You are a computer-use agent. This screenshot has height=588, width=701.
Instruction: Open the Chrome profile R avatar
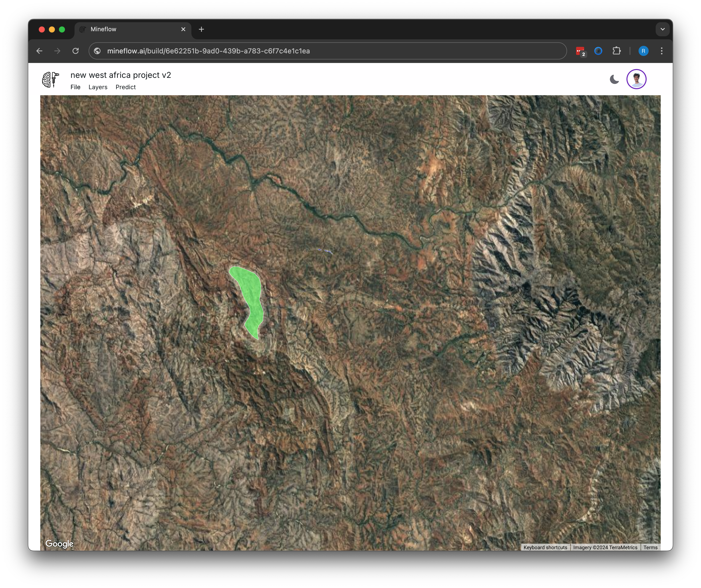pyautogui.click(x=643, y=51)
